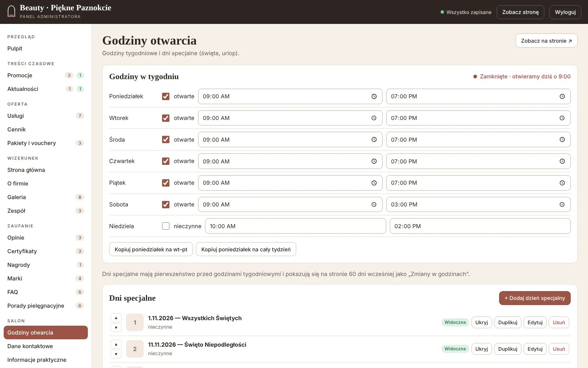Move Święto Niepodległości entry up with arrow
This screenshot has height=368, width=588.
116,344
